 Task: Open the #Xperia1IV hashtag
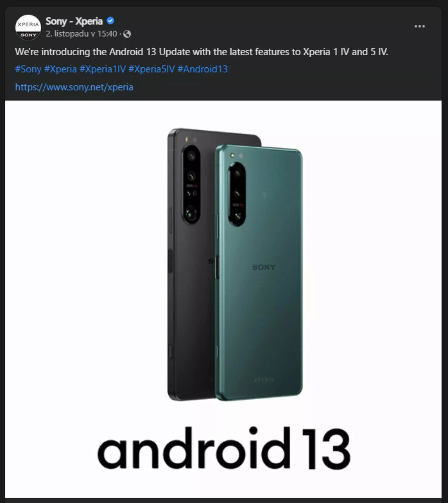(102, 69)
